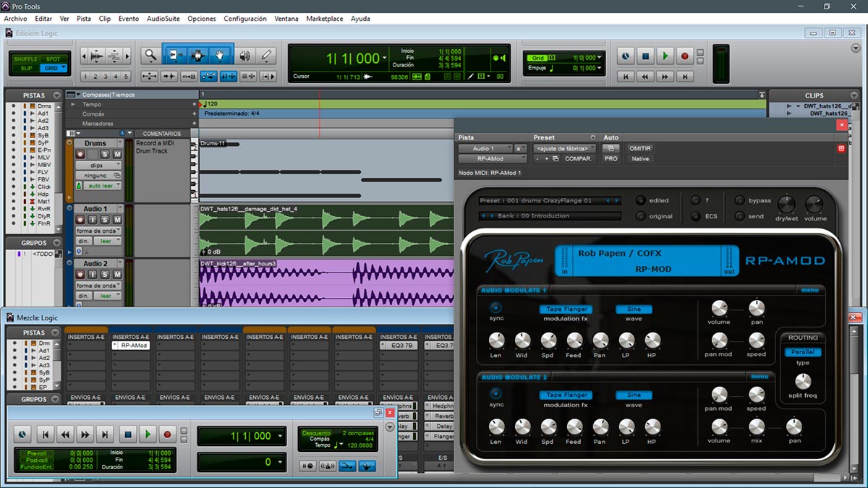Click rewind in floating Transport window
The image size is (868, 488).
tap(65, 435)
